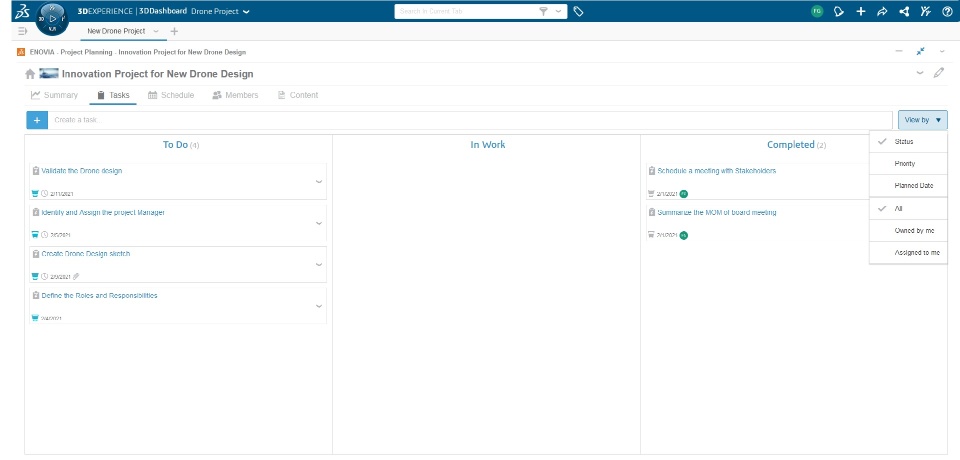Select the New Drone Project dashboard tab
The image size is (960, 460).
point(116,31)
